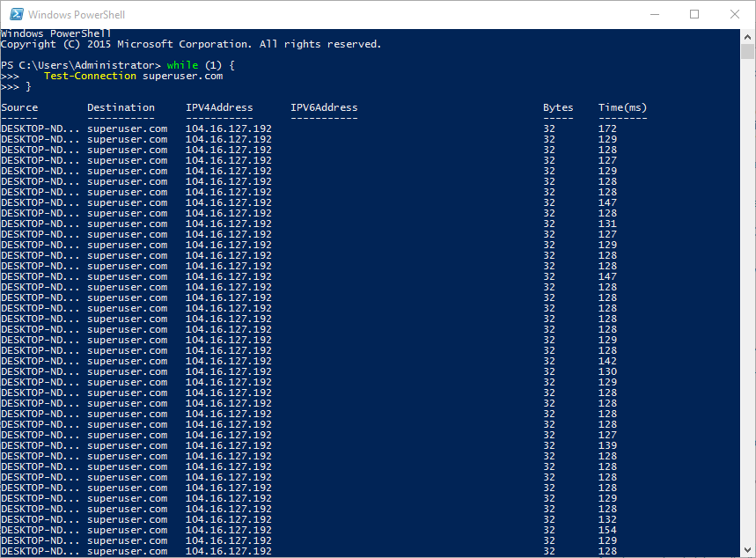Click the scrollbar up arrow
The height and width of the screenshot is (558, 756).
(748, 36)
